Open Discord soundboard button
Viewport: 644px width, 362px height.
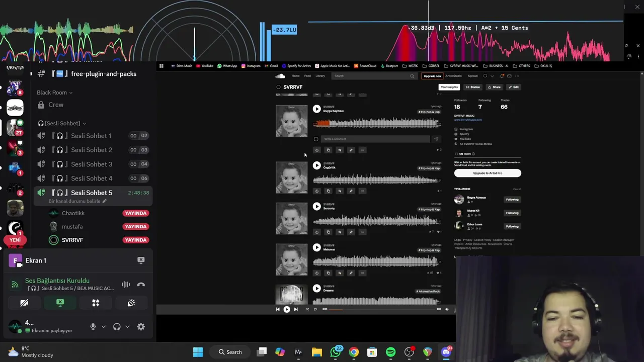pyautogui.click(x=131, y=303)
